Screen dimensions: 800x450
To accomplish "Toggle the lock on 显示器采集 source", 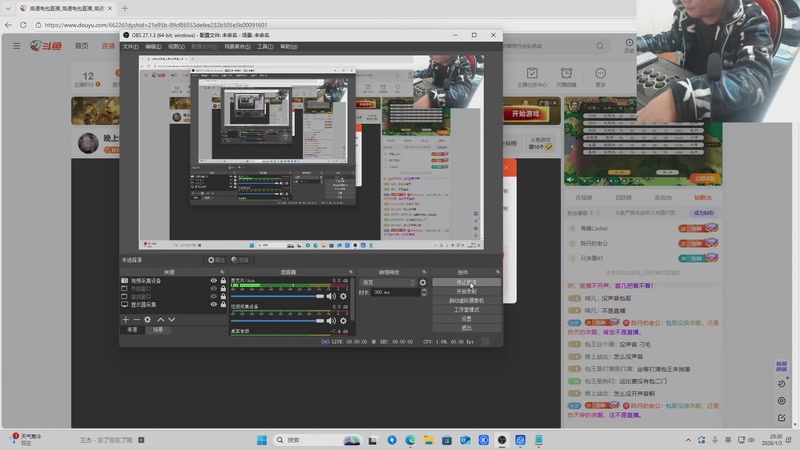I will [x=223, y=305].
